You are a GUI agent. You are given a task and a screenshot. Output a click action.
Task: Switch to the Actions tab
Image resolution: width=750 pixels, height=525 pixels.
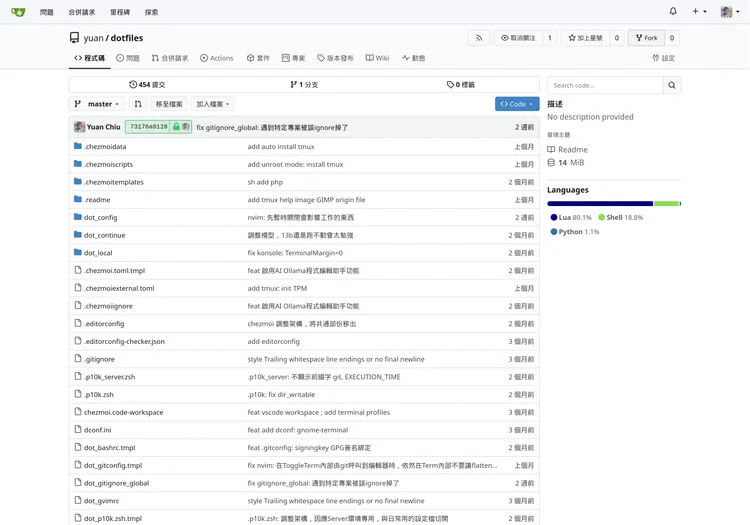(x=216, y=58)
